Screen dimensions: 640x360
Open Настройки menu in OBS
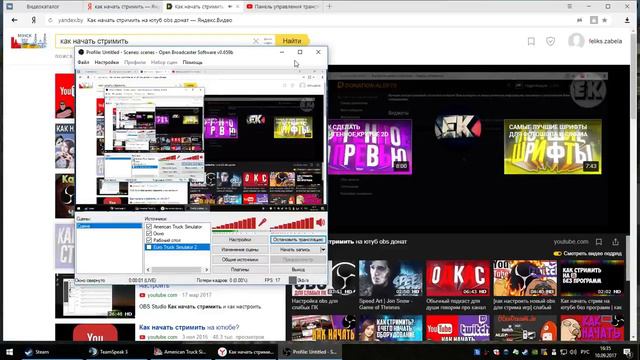pos(107,62)
